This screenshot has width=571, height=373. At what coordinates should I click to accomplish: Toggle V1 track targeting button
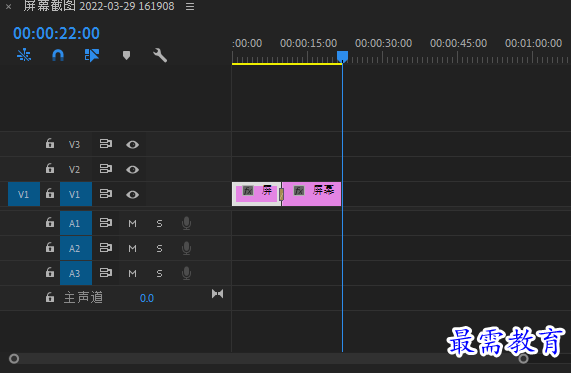pos(76,194)
